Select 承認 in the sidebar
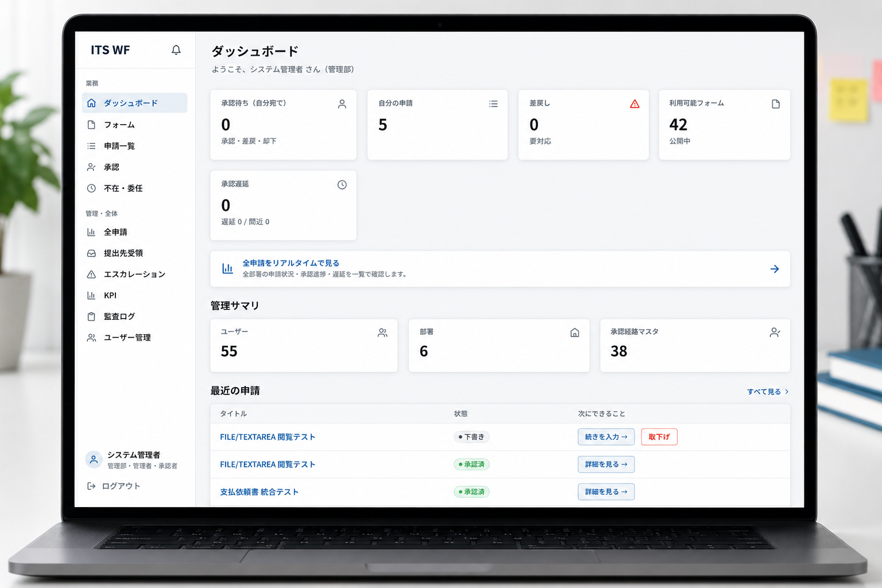 coord(134,167)
